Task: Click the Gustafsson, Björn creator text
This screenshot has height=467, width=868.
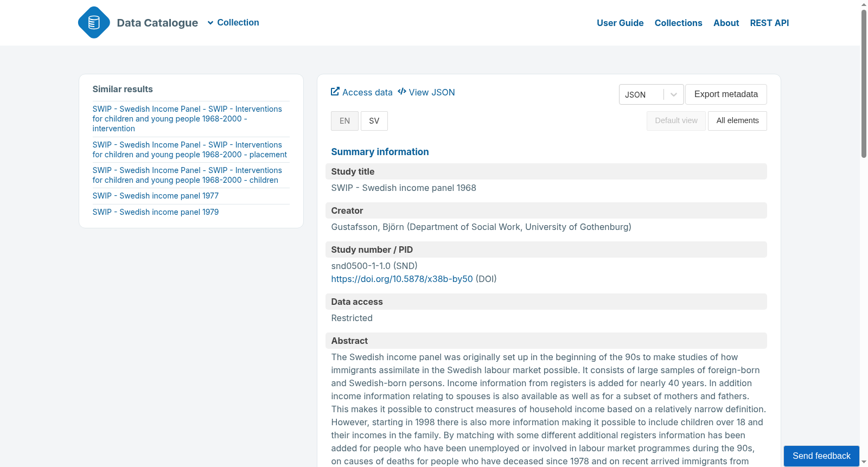Action: (481, 227)
